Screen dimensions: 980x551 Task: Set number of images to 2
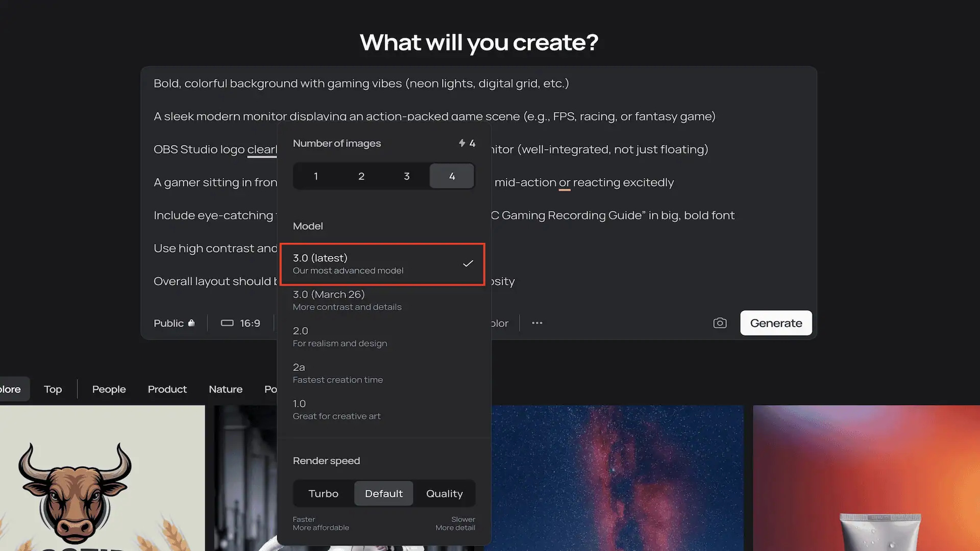[361, 176]
